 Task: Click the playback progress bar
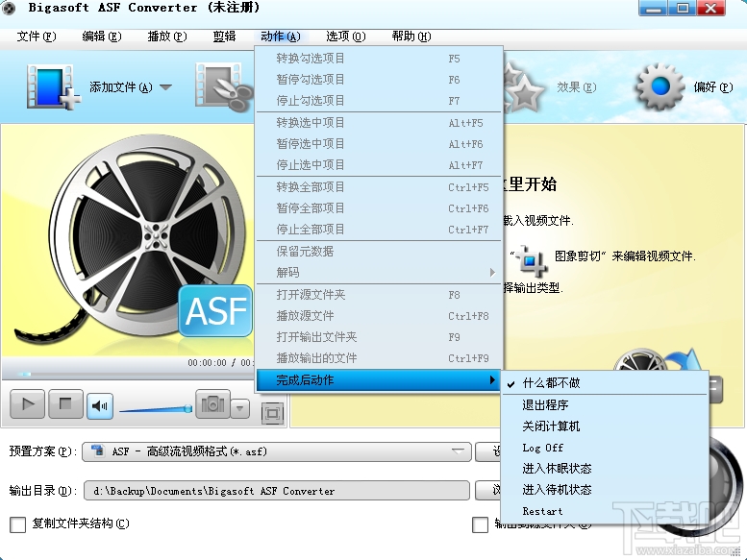point(129,374)
